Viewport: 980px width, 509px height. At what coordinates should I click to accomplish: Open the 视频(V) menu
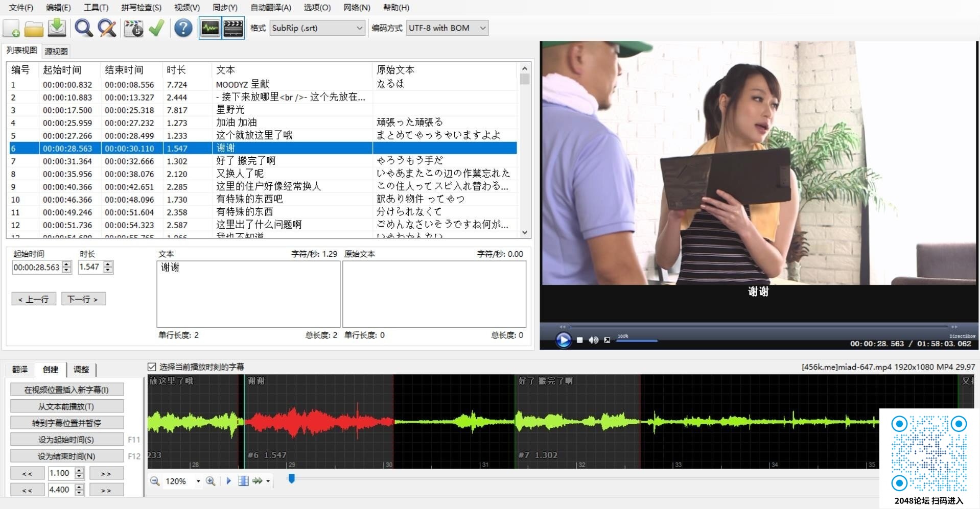187,8
